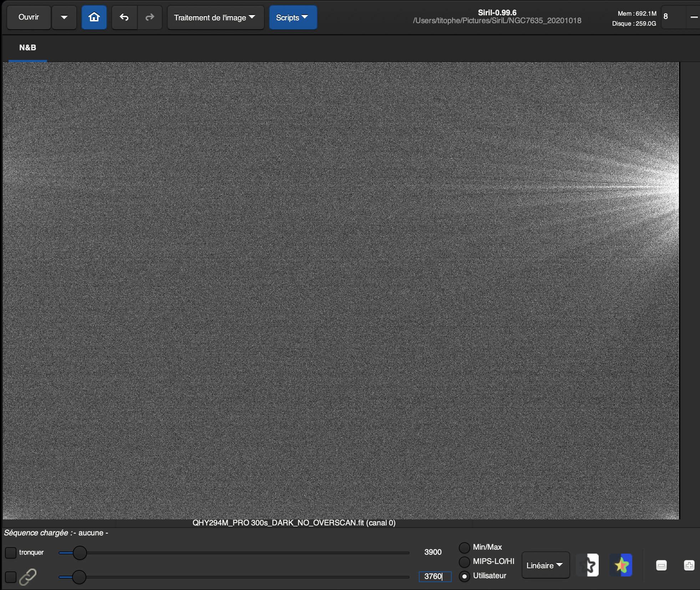The height and width of the screenshot is (590, 700).
Task: Click the home directory icon
Action: pyautogui.click(x=94, y=17)
